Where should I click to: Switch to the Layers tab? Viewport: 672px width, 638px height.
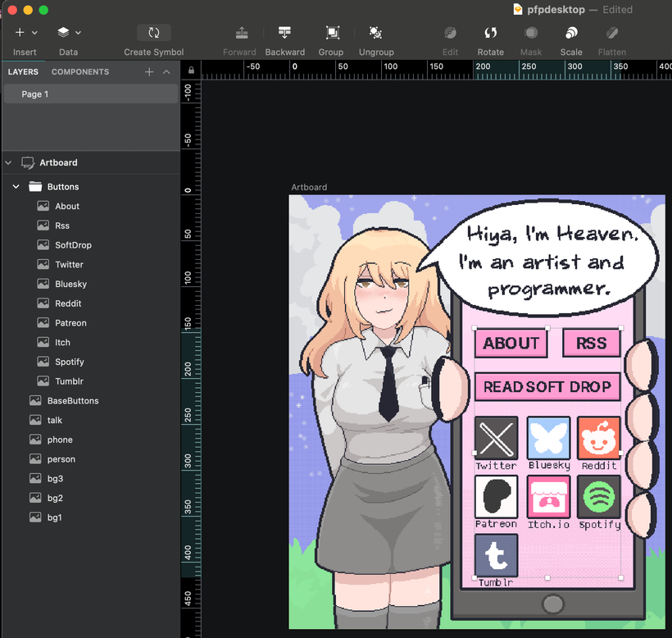click(23, 72)
